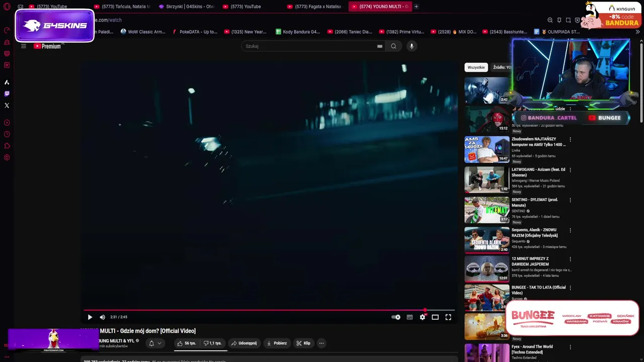Open the 15:12 recommended video thumbnail
This screenshot has width=644, height=362.
coord(487,119)
